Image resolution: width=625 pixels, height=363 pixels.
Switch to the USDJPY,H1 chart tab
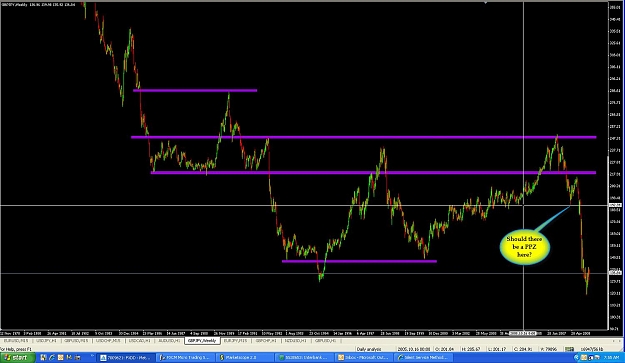click(46, 341)
